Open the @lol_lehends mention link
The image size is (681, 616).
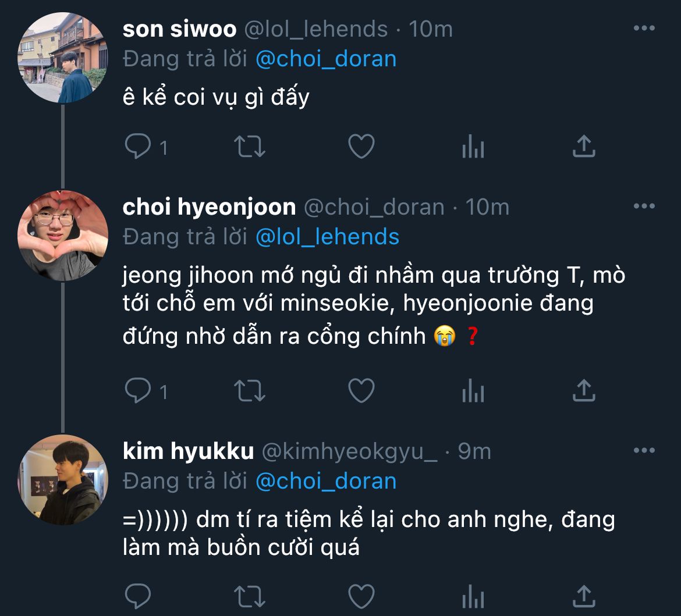point(327,236)
